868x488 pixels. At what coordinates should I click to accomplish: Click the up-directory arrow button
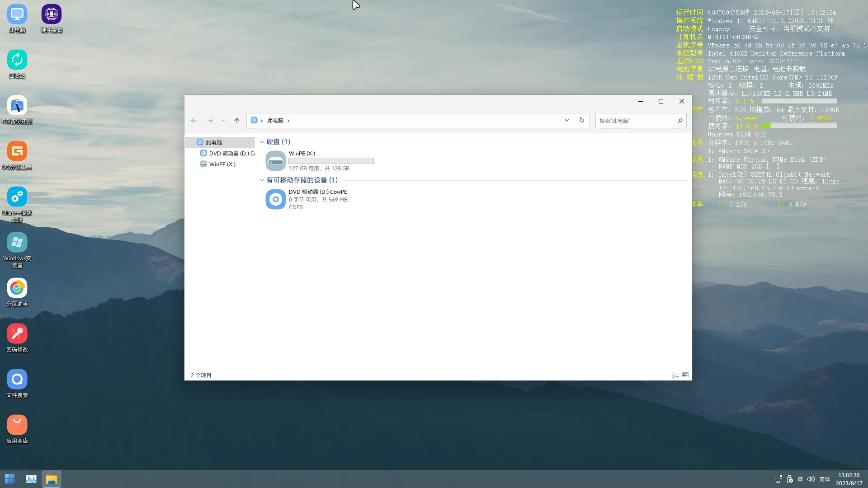click(237, 121)
